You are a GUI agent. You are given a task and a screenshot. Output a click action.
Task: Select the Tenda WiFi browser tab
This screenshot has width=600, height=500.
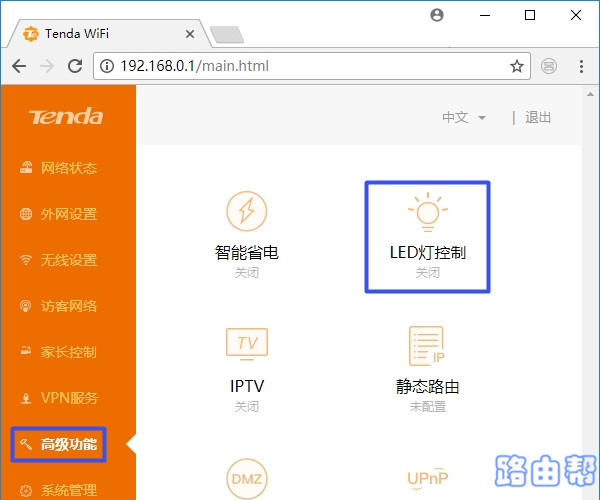(100, 33)
